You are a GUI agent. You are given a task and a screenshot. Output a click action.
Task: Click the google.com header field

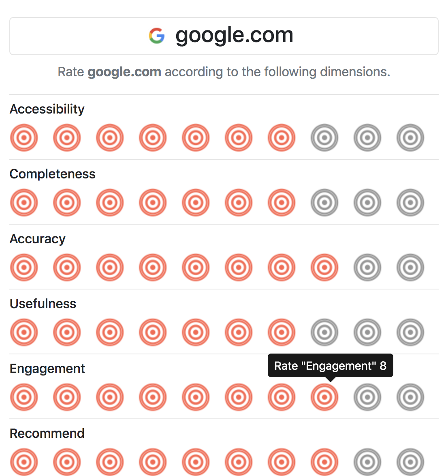tap(224, 36)
